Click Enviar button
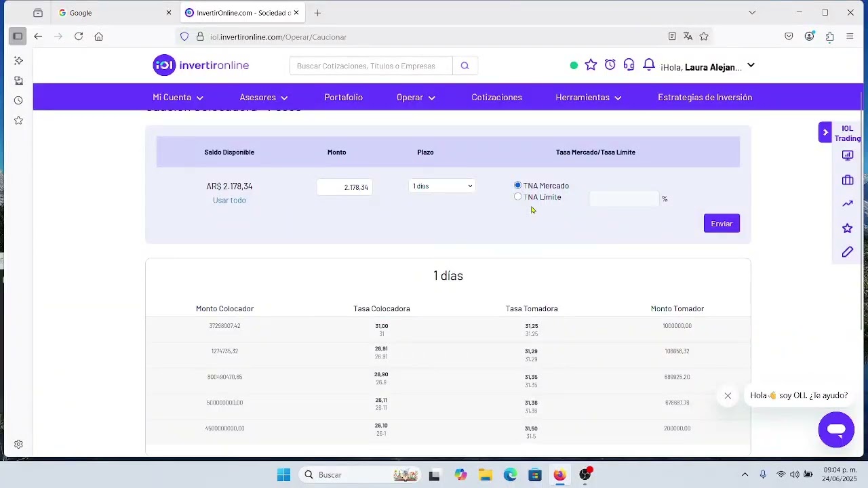The height and width of the screenshot is (488, 868). tap(722, 224)
